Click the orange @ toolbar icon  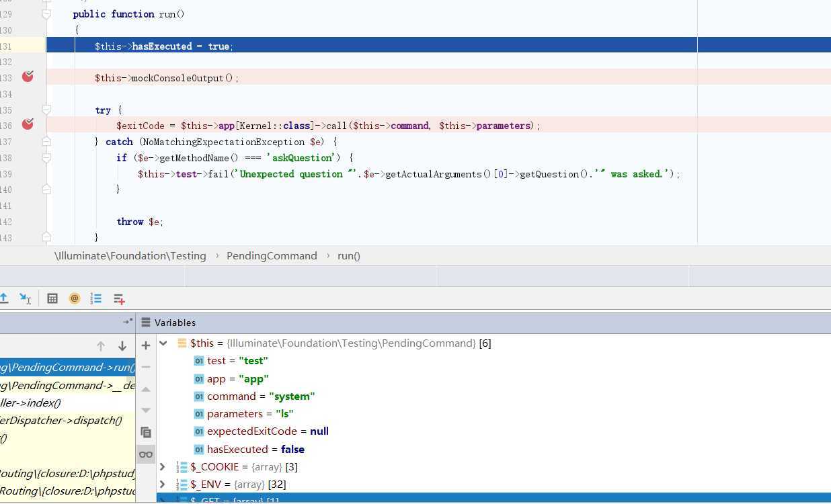75,298
